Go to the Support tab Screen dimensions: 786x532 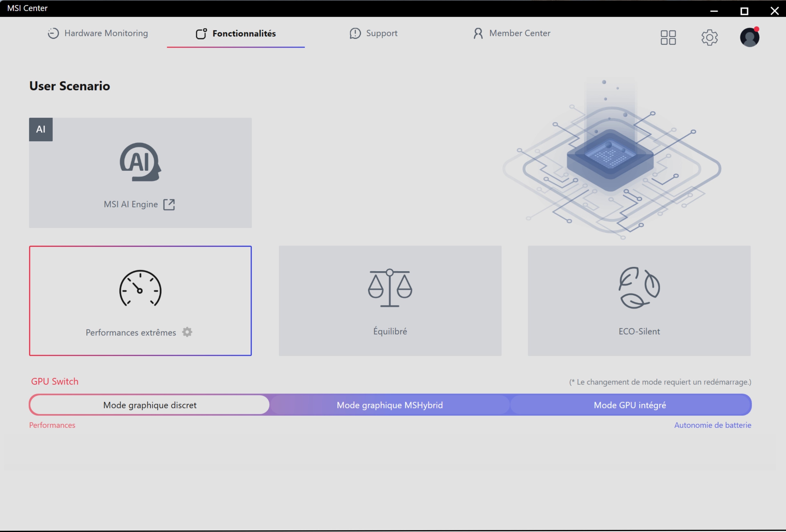pyautogui.click(x=373, y=33)
